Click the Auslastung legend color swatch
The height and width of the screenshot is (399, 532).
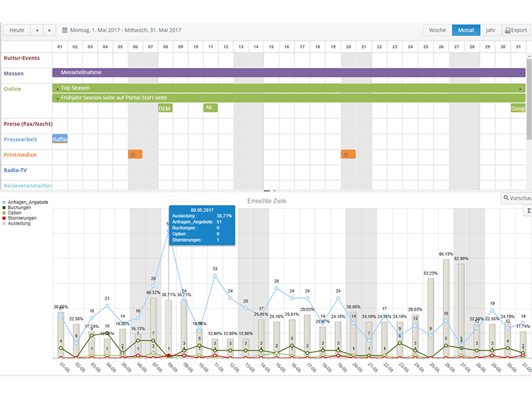[5, 223]
